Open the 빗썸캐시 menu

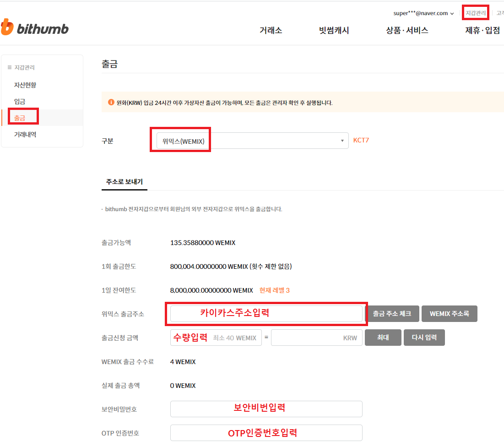(x=334, y=30)
